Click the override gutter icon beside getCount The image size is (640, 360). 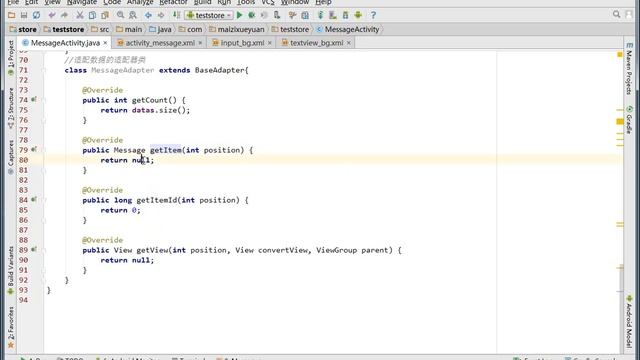[34, 99]
